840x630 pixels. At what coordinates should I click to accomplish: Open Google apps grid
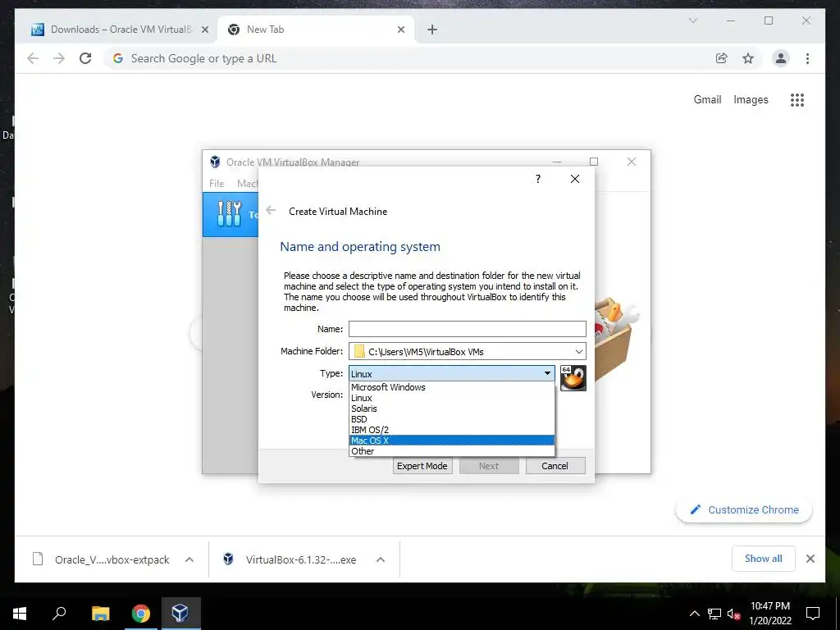[x=797, y=99]
